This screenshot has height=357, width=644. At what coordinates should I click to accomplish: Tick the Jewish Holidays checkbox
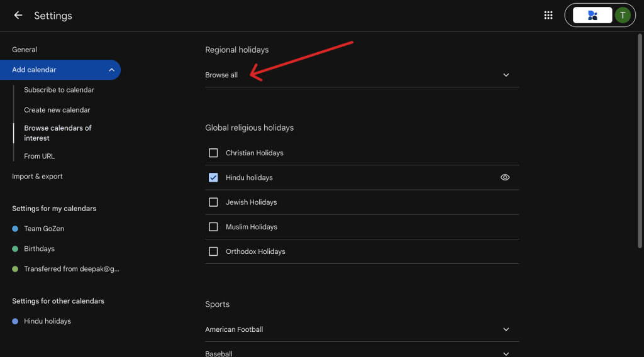pos(213,202)
